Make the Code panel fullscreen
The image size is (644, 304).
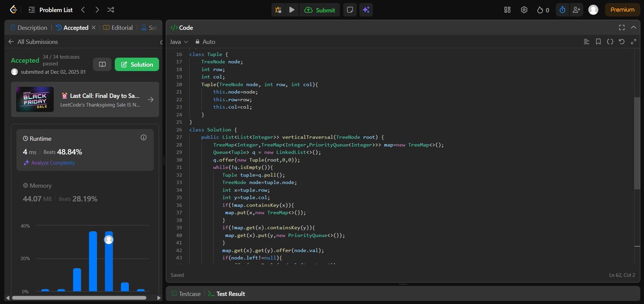pyautogui.click(x=621, y=27)
